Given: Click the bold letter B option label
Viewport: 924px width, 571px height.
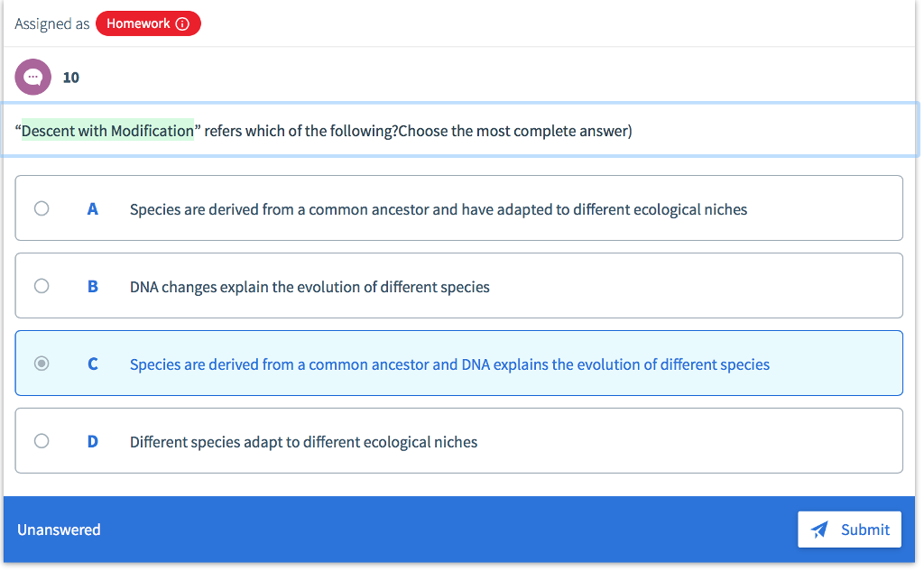Looking at the screenshot, I should click(92, 286).
